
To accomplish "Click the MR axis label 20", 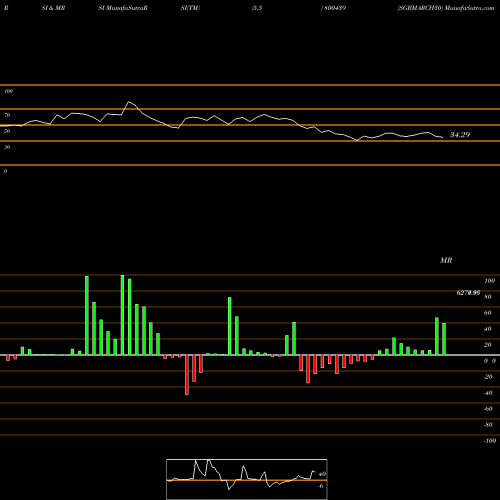I will click(x=488, y=345).
